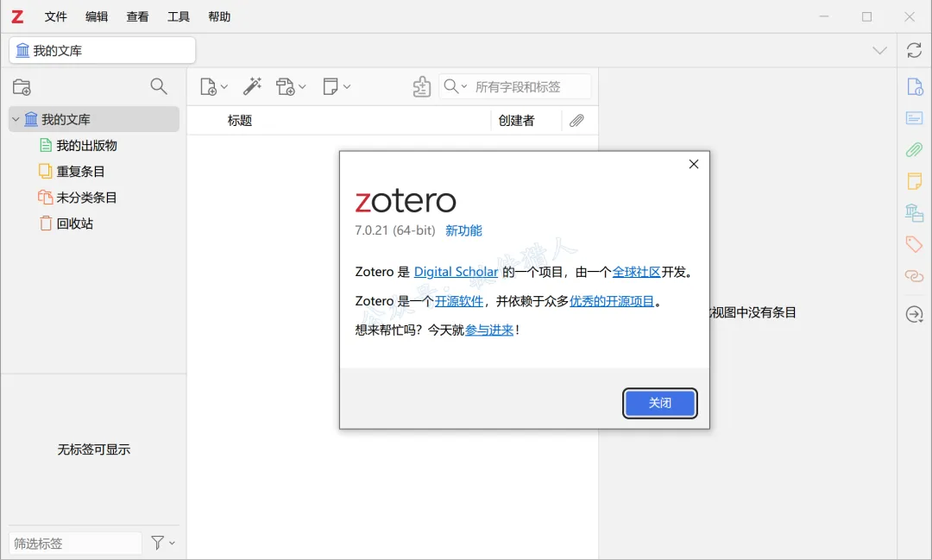Open the 帮助 menu
Image resolution: width=932 pixels, height=560 pixels.
coord(219,16)
